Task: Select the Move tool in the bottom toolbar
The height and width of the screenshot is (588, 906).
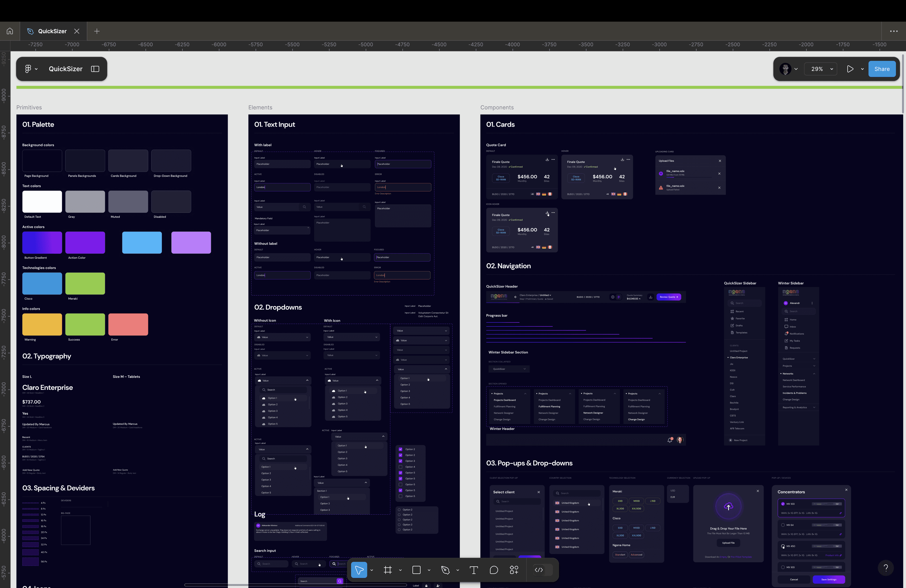Action: [359, 570]
